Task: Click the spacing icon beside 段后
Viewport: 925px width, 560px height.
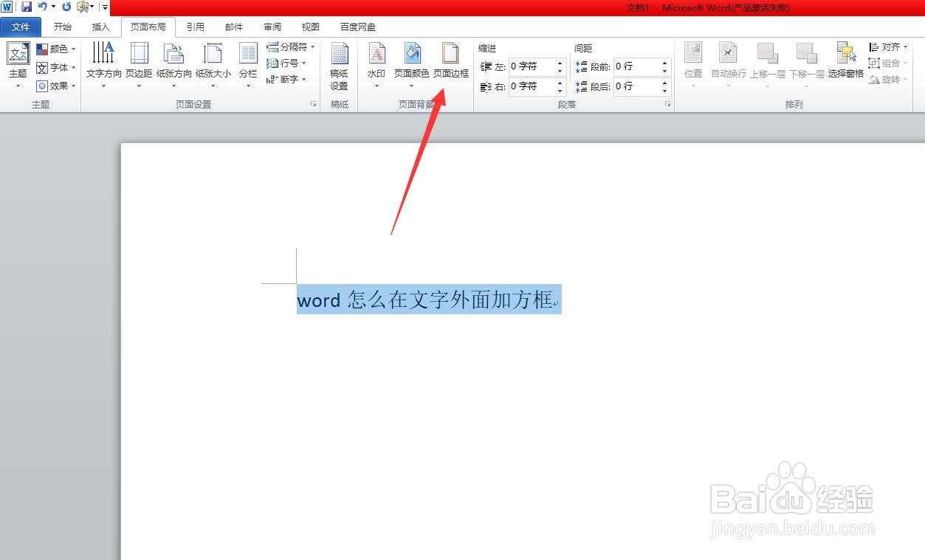Action: click(582, 87)
